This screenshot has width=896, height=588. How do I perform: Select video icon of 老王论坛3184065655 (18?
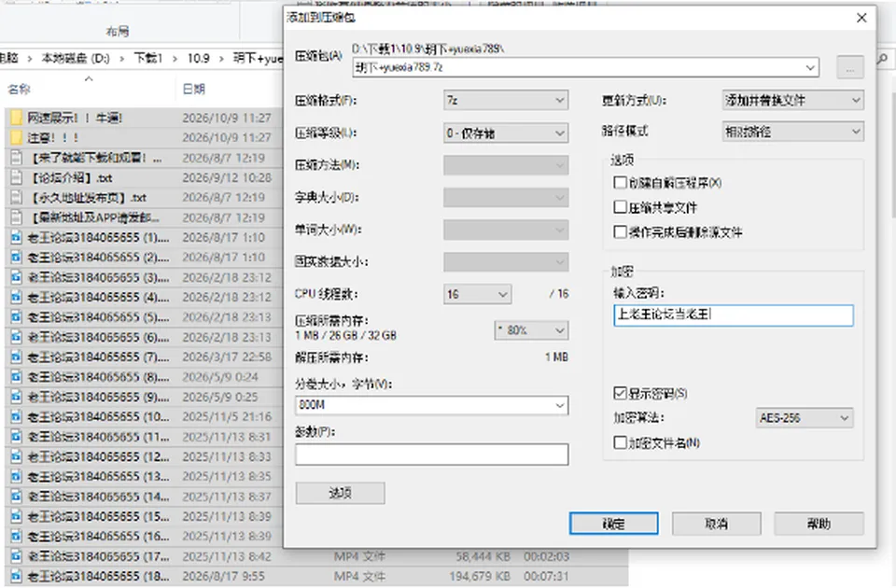[17, 576]
